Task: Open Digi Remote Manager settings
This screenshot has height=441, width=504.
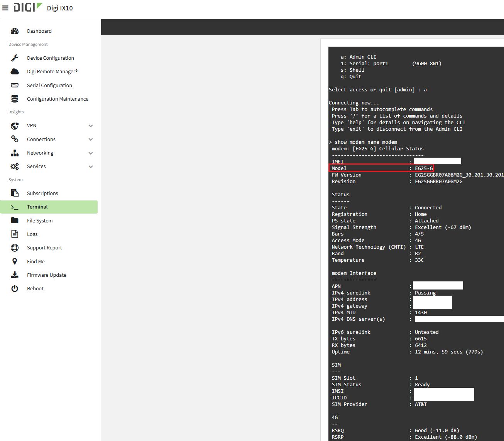Action: click(x=52, y=71)
